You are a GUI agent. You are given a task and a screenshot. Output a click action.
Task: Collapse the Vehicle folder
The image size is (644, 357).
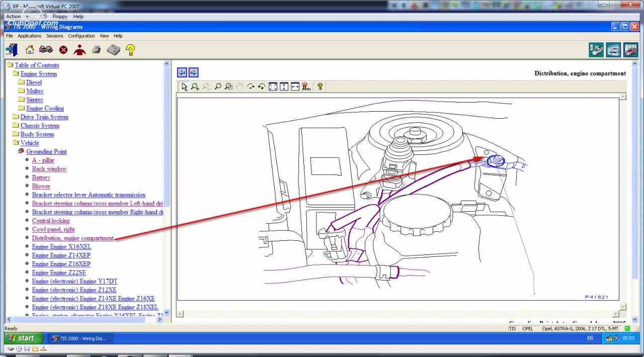(x=30, y=142)
